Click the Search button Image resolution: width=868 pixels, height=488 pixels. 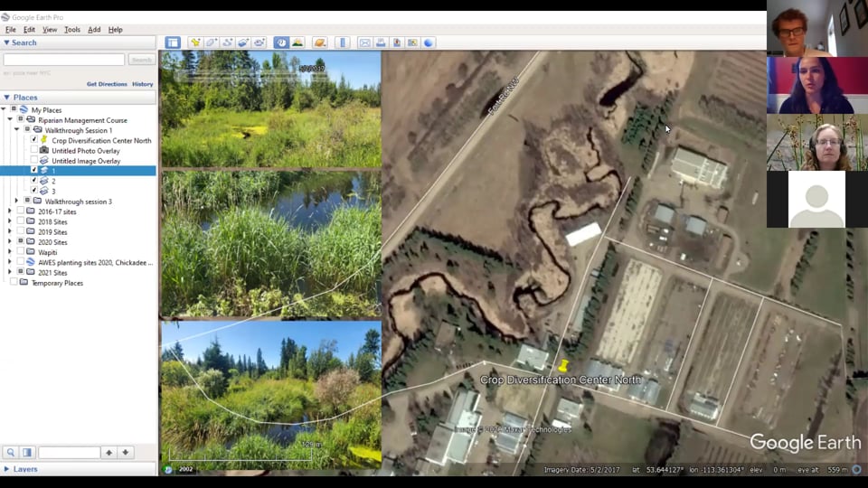tap(142, 60)
